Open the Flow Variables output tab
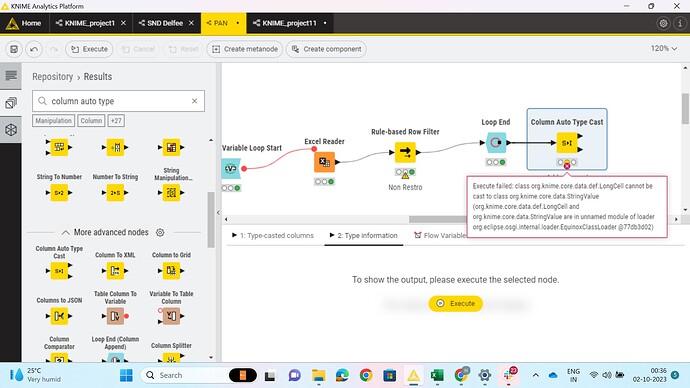Screen dimensions: 690x388 440,236
